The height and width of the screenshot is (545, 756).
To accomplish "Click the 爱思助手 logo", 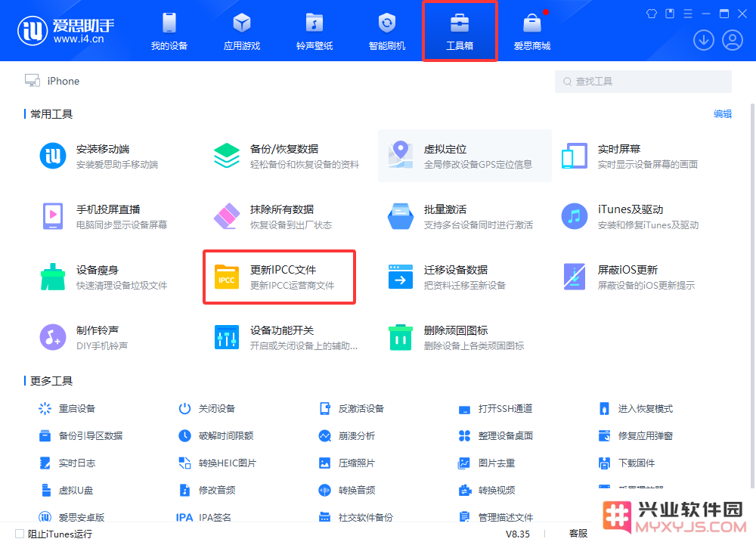I will pyautogui.click(x=66, y=31).
